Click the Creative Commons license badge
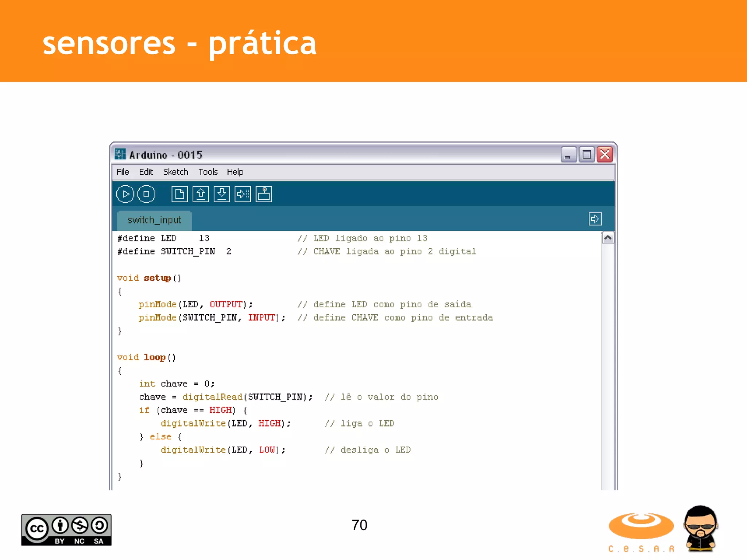 click(66, 530)
